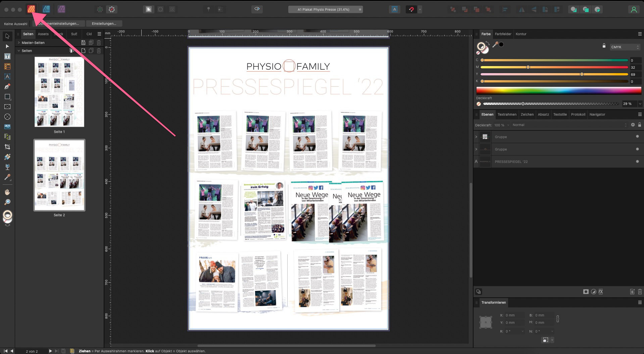Switch to the Navigator tab
The image size is (644, 354).
(x=597, y=114)
